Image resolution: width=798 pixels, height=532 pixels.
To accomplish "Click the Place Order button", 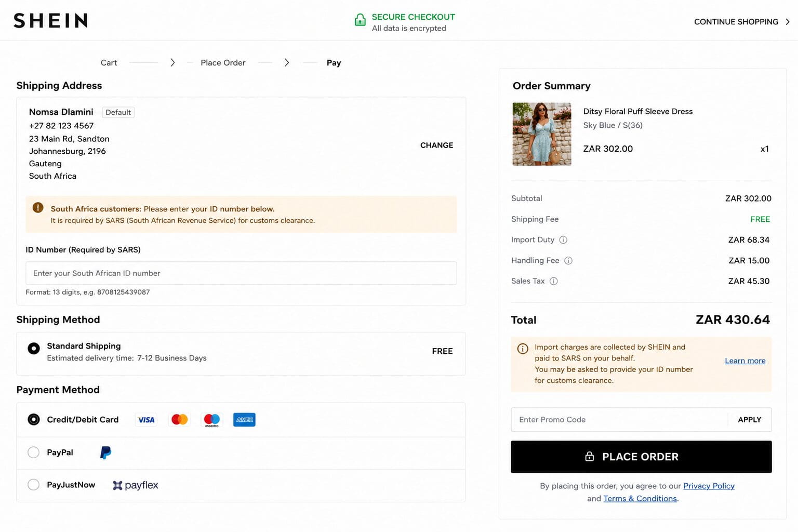I will [641, 457].
